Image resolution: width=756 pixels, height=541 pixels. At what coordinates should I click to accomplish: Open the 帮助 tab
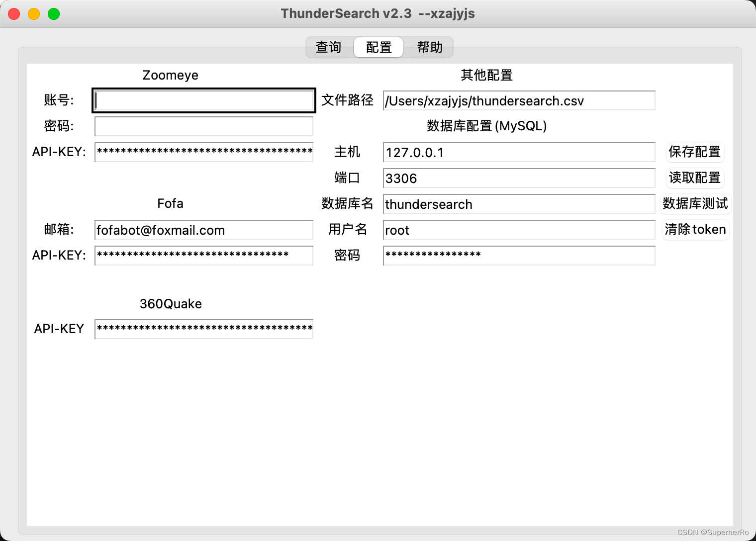click(x=429, y=47)
